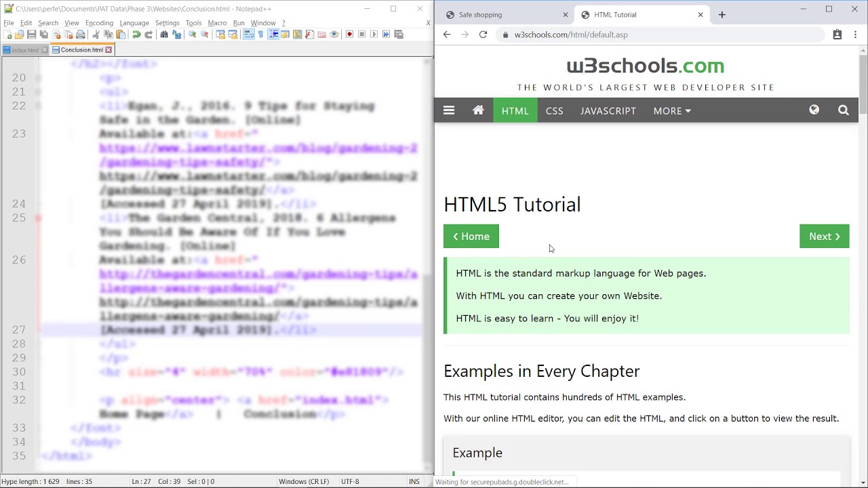Click the green Next button

click(825, 237)
